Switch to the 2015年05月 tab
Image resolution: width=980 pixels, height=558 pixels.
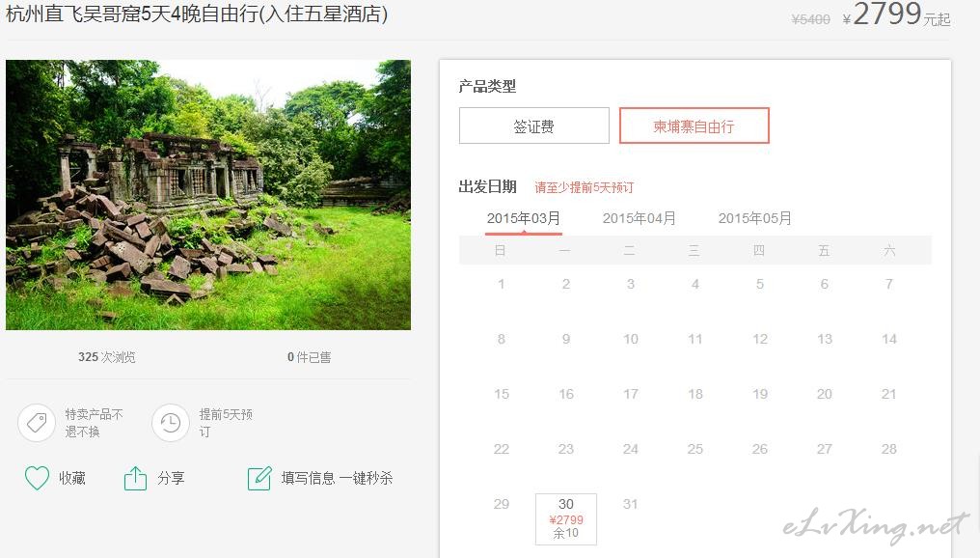click(x=755, y=219)
